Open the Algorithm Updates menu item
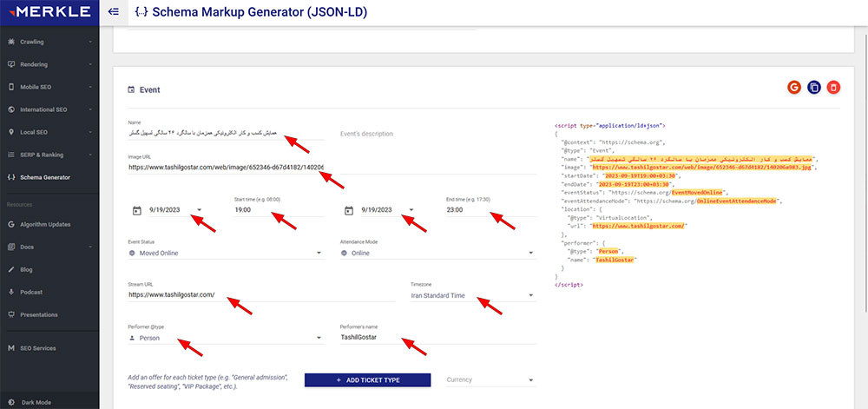868x409 pixels. [x=49, y=225]
